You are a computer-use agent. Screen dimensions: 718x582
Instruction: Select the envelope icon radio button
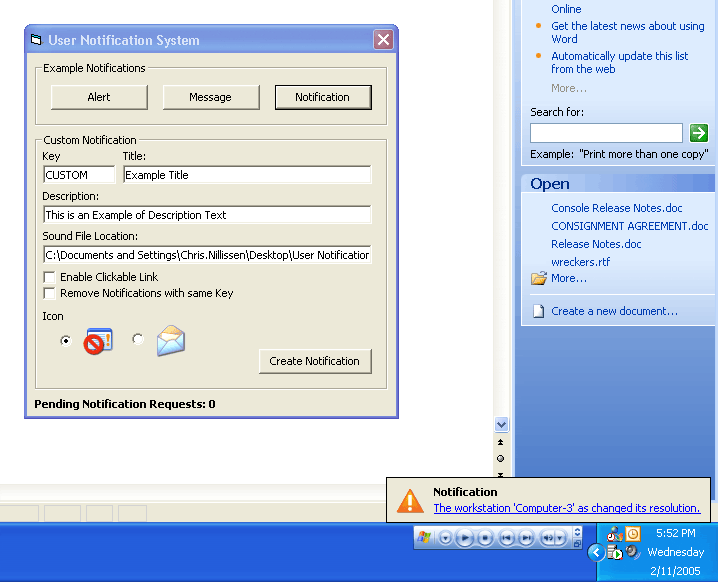[x=138, y=340]
